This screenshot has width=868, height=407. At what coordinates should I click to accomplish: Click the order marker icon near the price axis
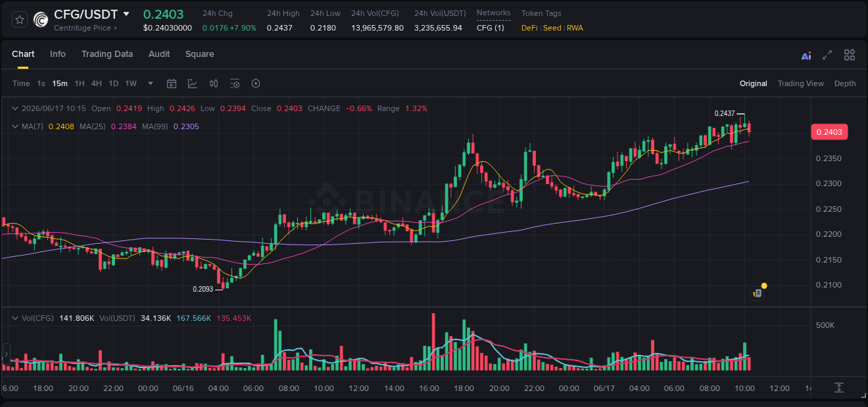[x=758, y=294]
